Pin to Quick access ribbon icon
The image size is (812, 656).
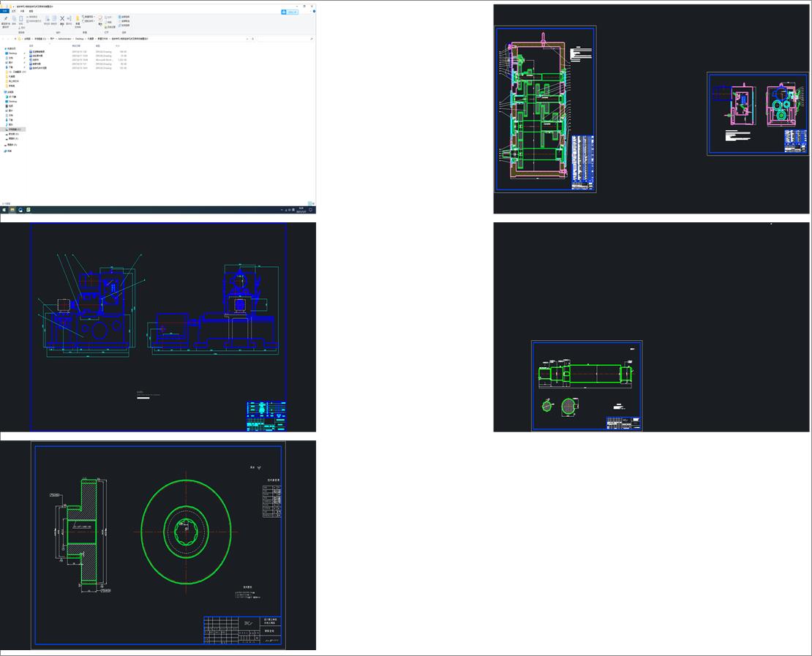6,20
